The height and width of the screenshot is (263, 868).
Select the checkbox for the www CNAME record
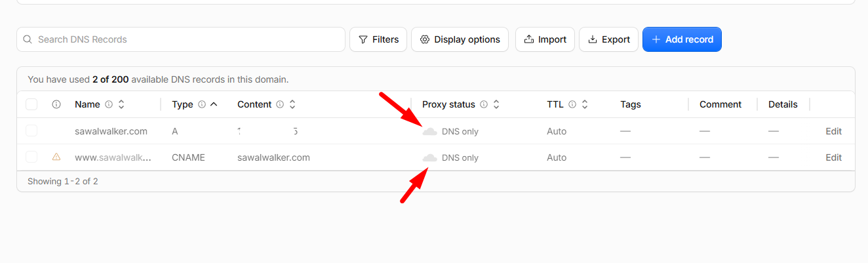(x=31, y=157)
